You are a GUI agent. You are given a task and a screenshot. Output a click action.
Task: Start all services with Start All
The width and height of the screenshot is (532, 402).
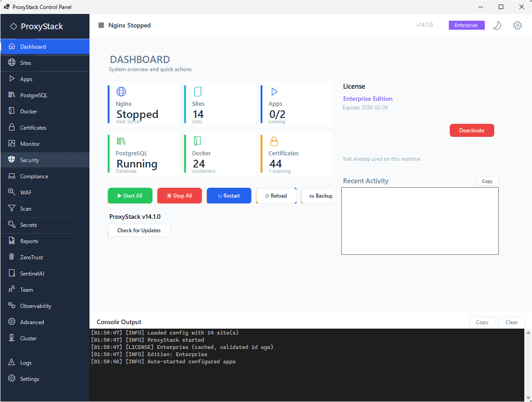[130, 195]
